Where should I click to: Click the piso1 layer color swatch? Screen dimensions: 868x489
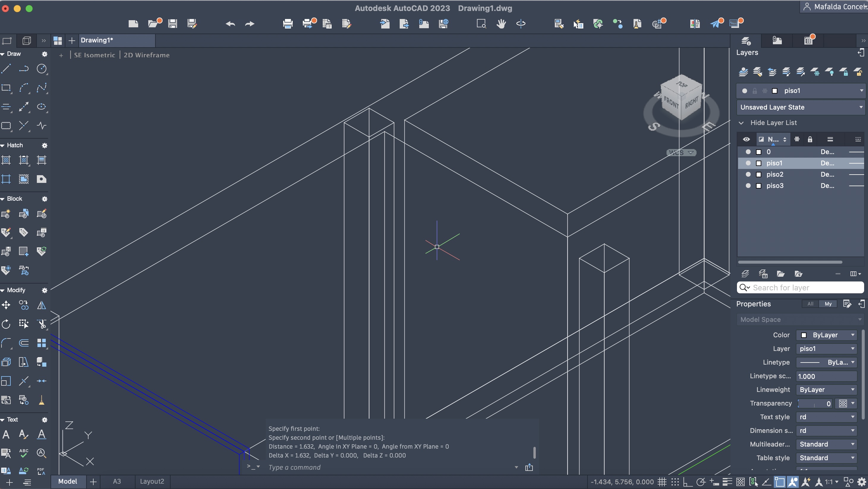[x=759, y=163]
